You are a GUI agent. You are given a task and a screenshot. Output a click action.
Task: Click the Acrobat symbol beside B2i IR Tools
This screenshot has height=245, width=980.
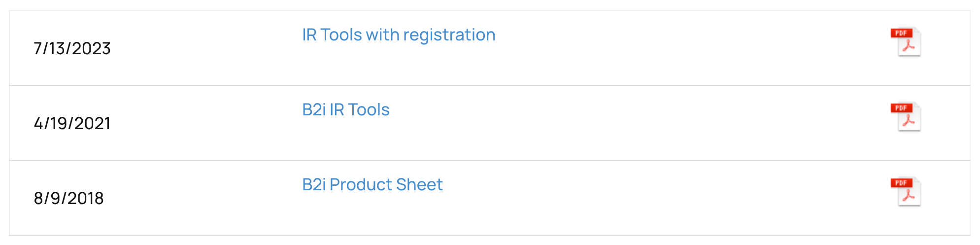coord(909,121)
